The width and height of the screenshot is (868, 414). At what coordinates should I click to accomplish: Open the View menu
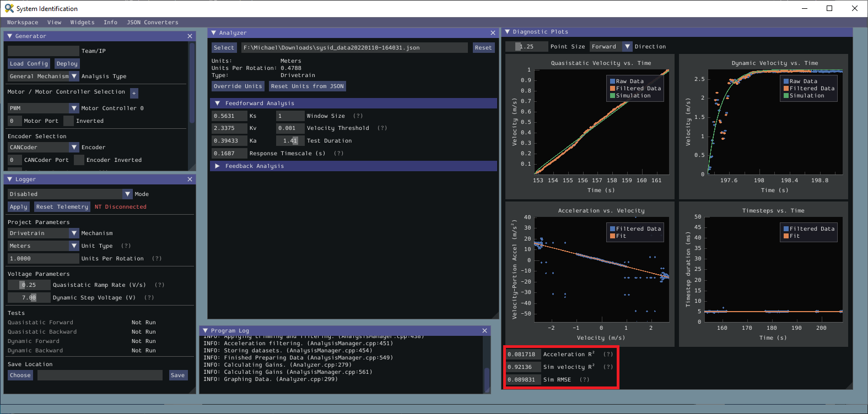(x=54, y=23)
